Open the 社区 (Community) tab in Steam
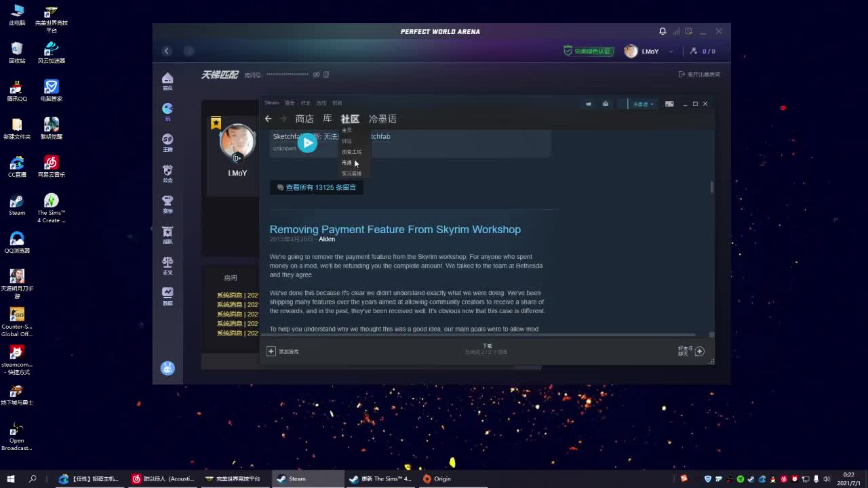 pos(350,119)
